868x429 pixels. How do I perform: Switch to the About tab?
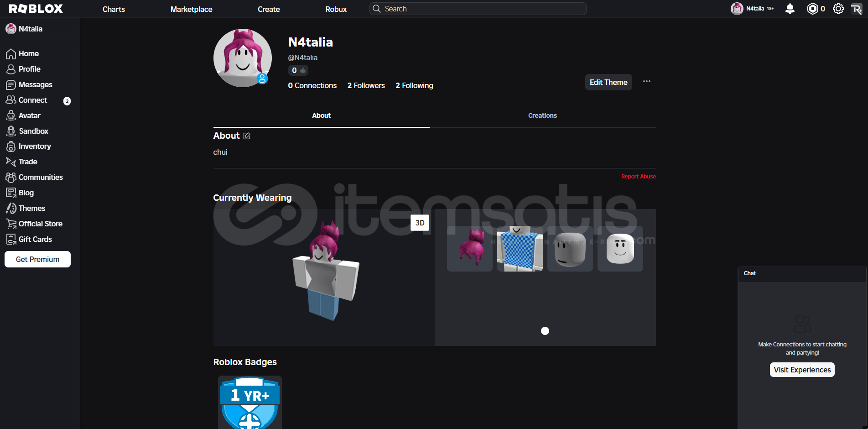tap(322, 116)
